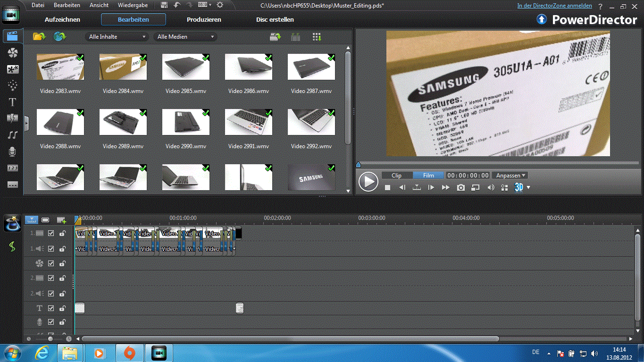
Task: Switch to the Disc erstellen tab
Action: coord(275,19)
